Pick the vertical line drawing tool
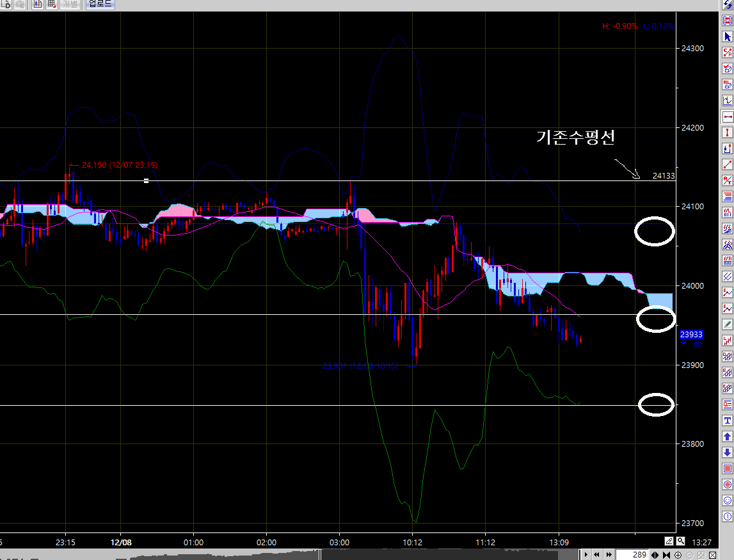734x560 pixels. point(727,132)
